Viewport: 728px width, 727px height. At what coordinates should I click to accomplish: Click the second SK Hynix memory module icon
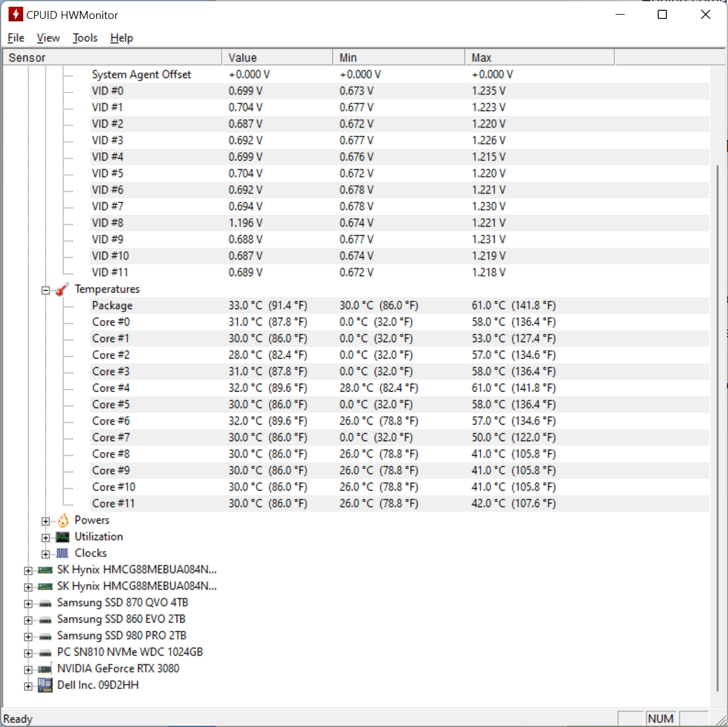[x=45, y=587]
